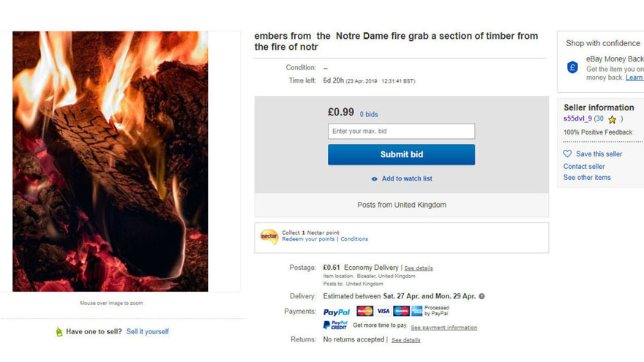Click the eye icon beside Add to watch list
644x362 pixels.
coord(375,179)
